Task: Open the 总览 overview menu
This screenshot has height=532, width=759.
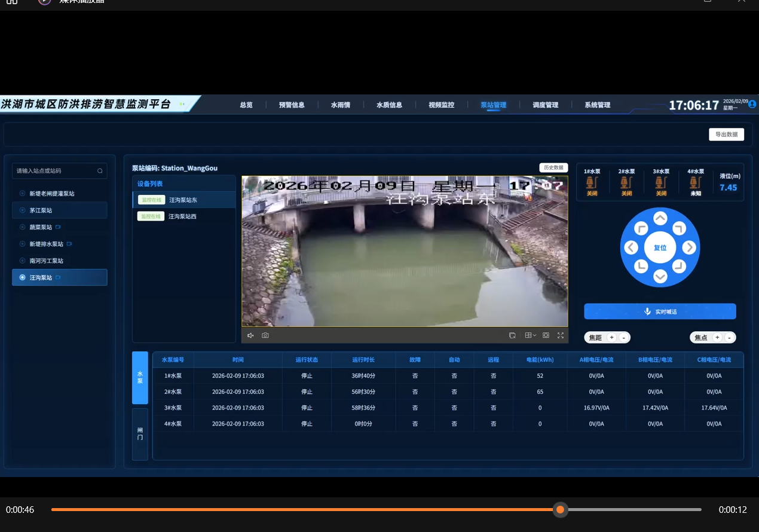Action: 246,105
